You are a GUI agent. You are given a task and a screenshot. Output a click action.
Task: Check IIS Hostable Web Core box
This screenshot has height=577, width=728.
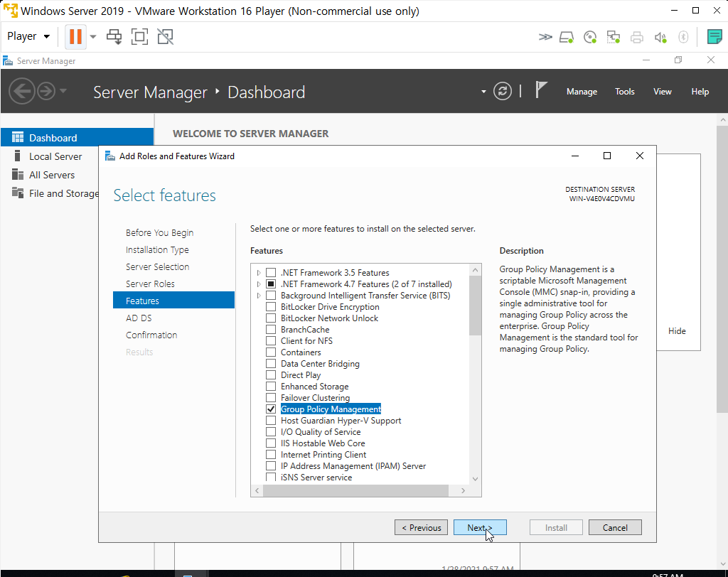pos(271,443)
